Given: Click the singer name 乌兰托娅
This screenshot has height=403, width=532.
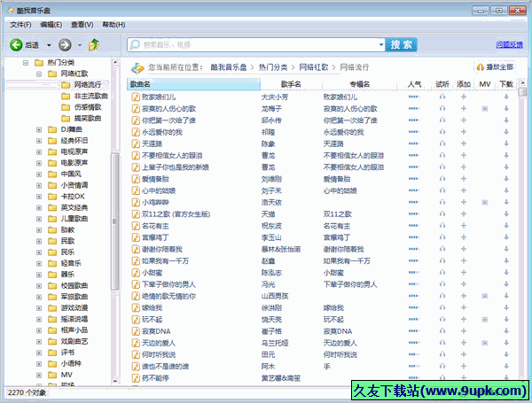Looking at the screenshot, I should (275, 343).
